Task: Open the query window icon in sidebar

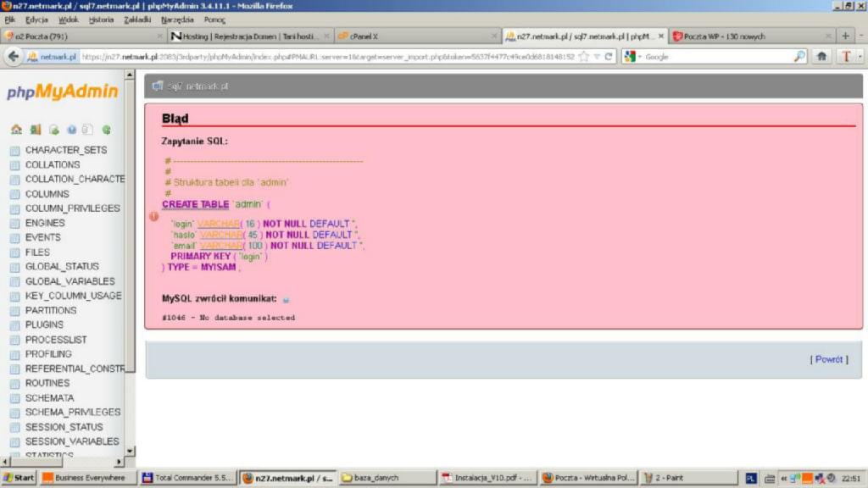Action: click(x=53, y=130)
